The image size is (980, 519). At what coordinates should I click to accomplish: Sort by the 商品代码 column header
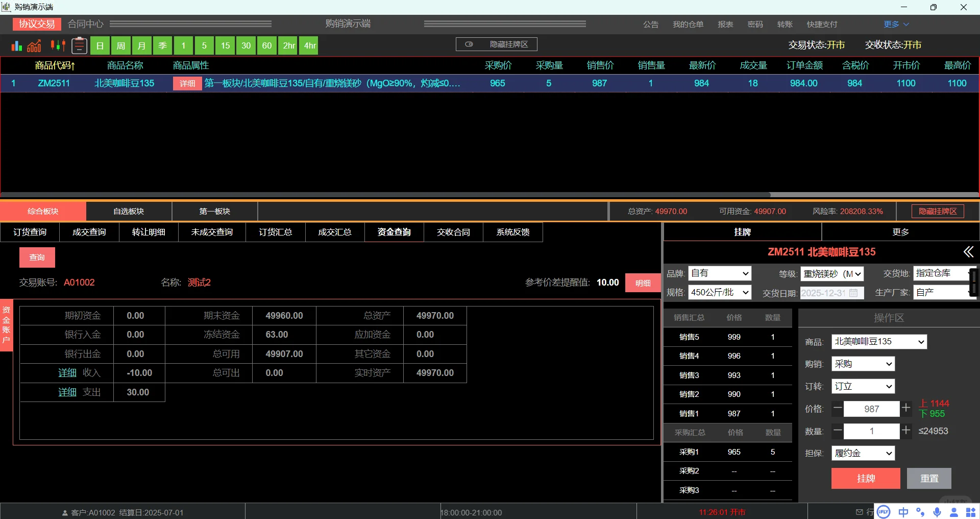coord(55,65)
